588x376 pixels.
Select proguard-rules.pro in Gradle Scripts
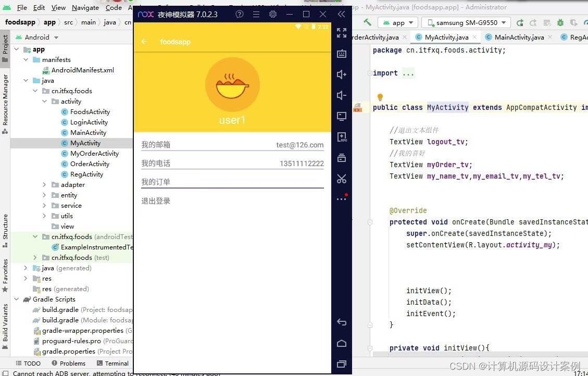pos(71,341)
